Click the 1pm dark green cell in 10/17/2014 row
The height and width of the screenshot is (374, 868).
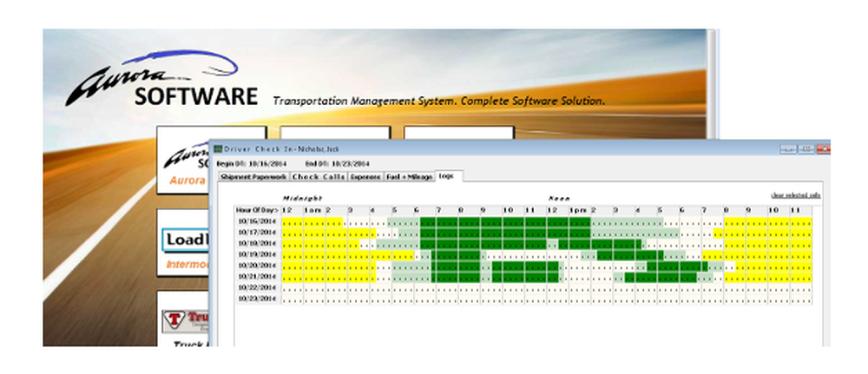(x=580, y=233)
